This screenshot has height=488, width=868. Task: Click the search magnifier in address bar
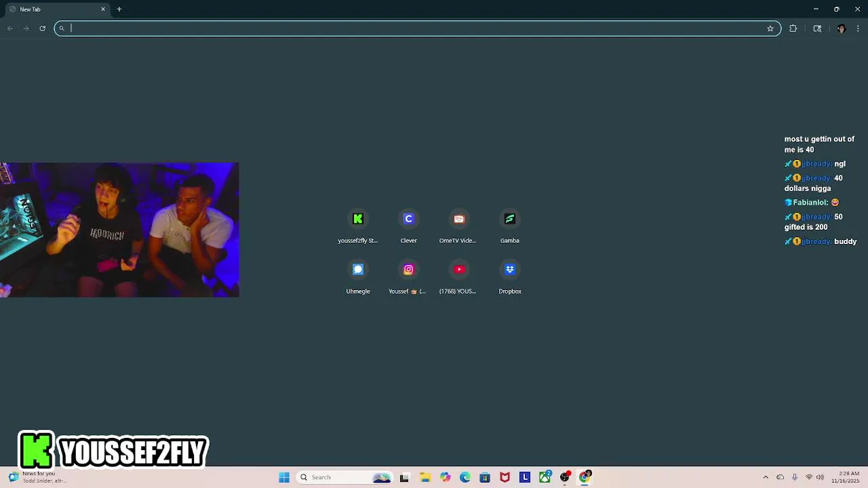62,28
